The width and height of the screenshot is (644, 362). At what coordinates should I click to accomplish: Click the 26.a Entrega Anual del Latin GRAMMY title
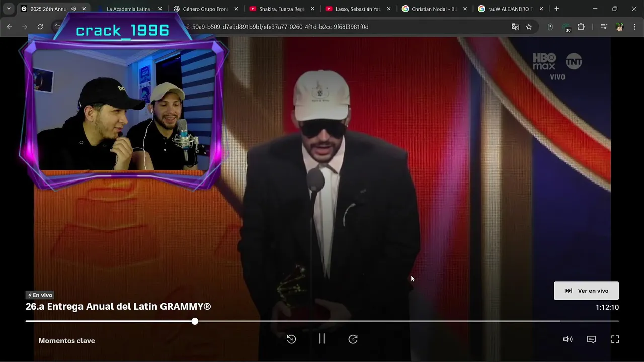pyautogui.click(x=118, y=306)
